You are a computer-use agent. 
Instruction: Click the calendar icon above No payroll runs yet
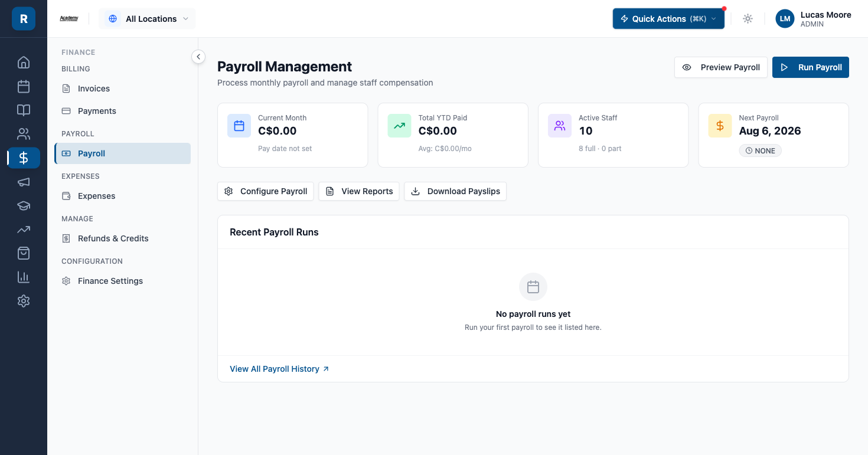point(533,287)
